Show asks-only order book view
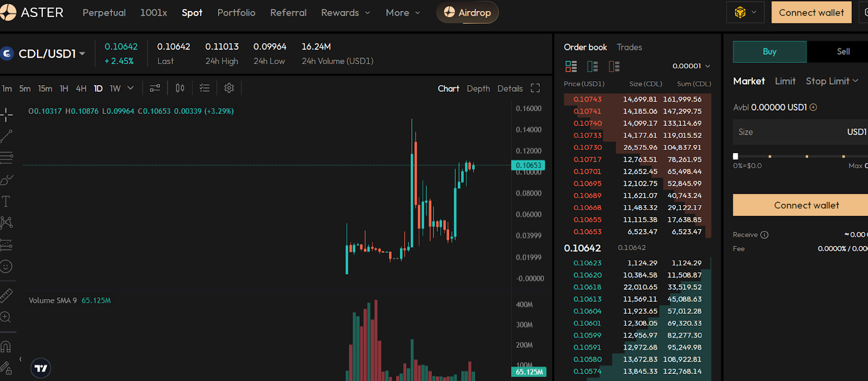The height and width of the screenshot is (381, 868). pyautogui.click(x=614, y=66)
